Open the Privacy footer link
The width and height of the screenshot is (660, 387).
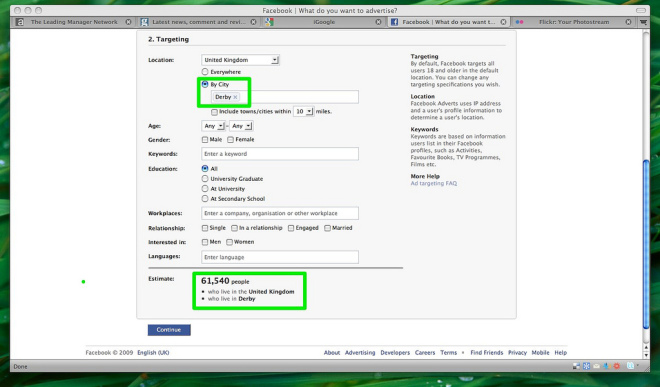tap(517, 352)
